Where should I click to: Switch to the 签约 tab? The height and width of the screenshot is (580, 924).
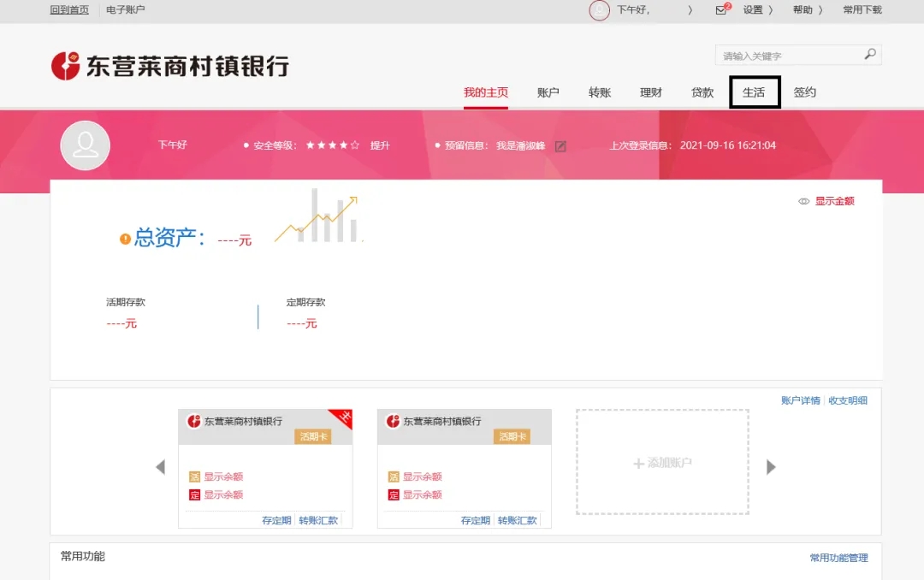tap(805, 92)
